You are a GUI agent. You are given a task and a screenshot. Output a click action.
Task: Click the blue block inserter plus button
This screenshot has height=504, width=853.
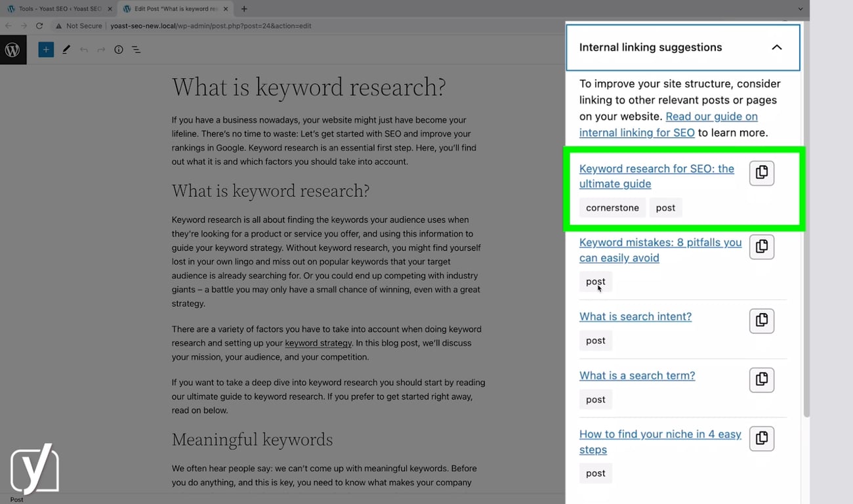point(46,50)
